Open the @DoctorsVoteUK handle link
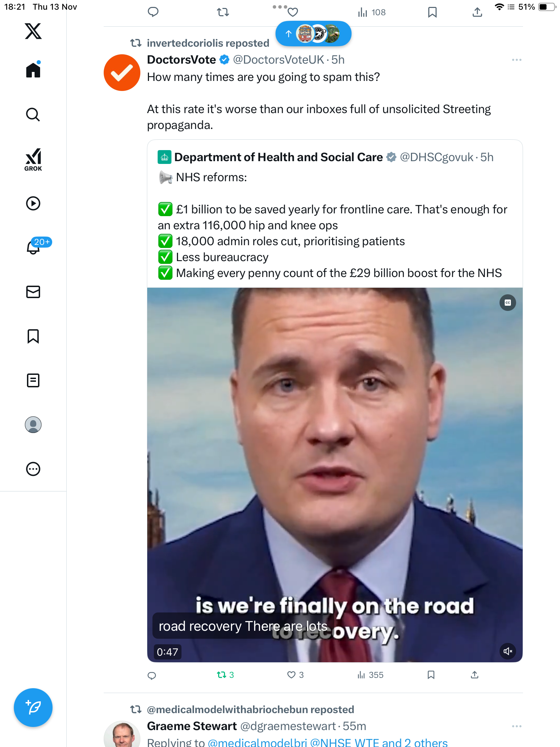The image size is (560, 747). pyautogui.click(x=279, y=60)
